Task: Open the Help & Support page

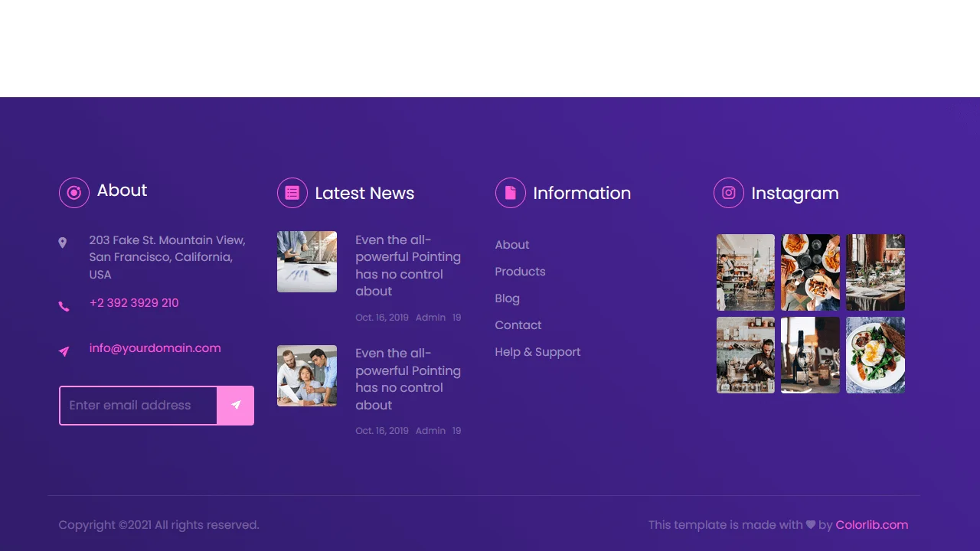Action: click(537, 352)
